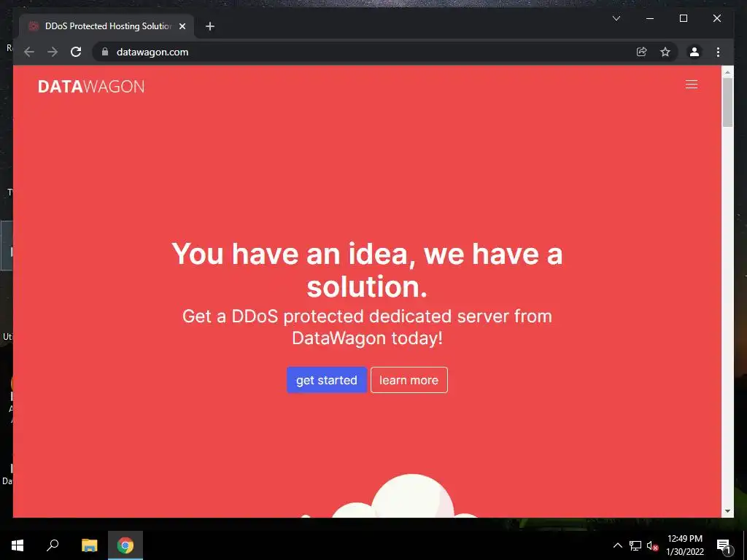Viewport: 747px width, 560px height.
Task: Click the Chrome taskbar icon
Action: (125, 545)
